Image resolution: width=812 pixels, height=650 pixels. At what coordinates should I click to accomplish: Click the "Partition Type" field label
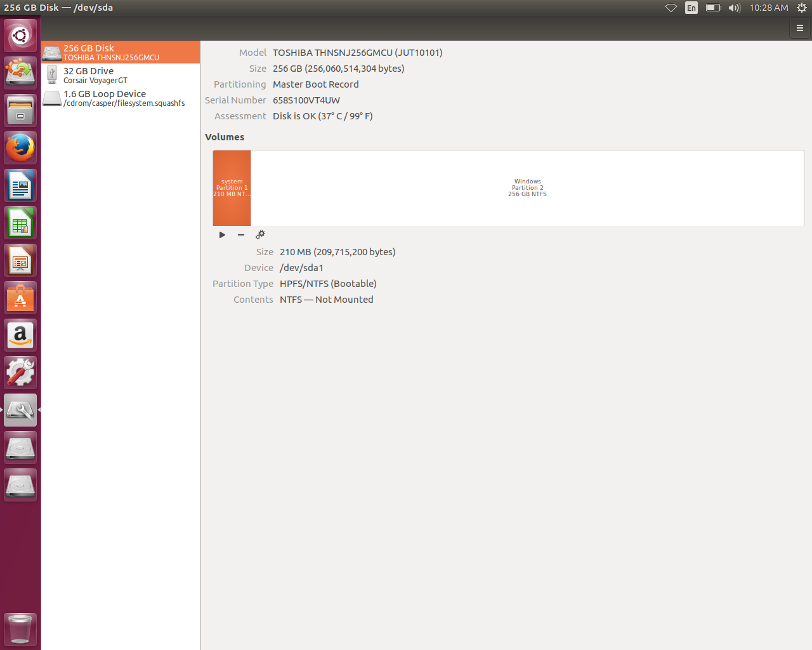243,284
